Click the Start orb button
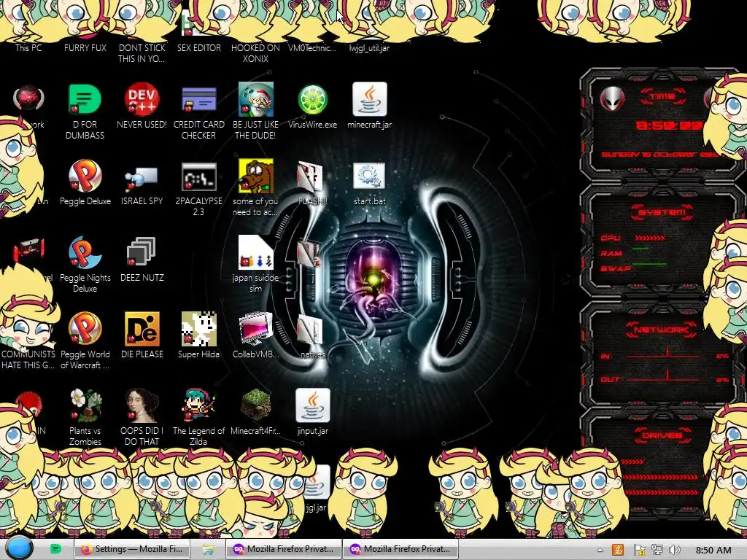 click(x=19, y=548)
